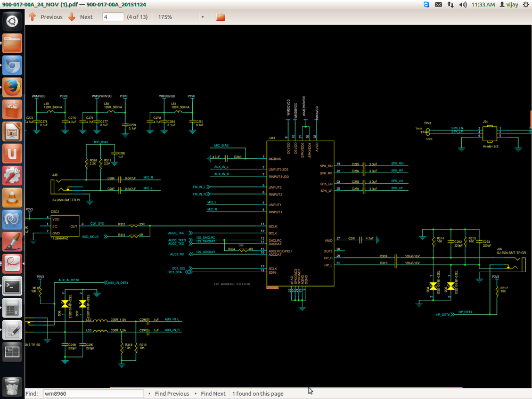Click Find Next in the search bar

212,393
